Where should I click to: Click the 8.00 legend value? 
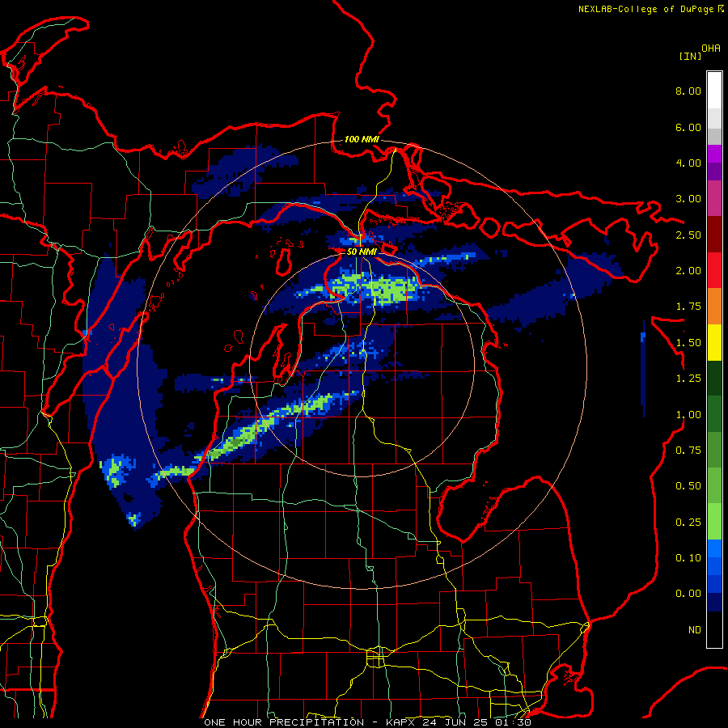click(688, 91)
